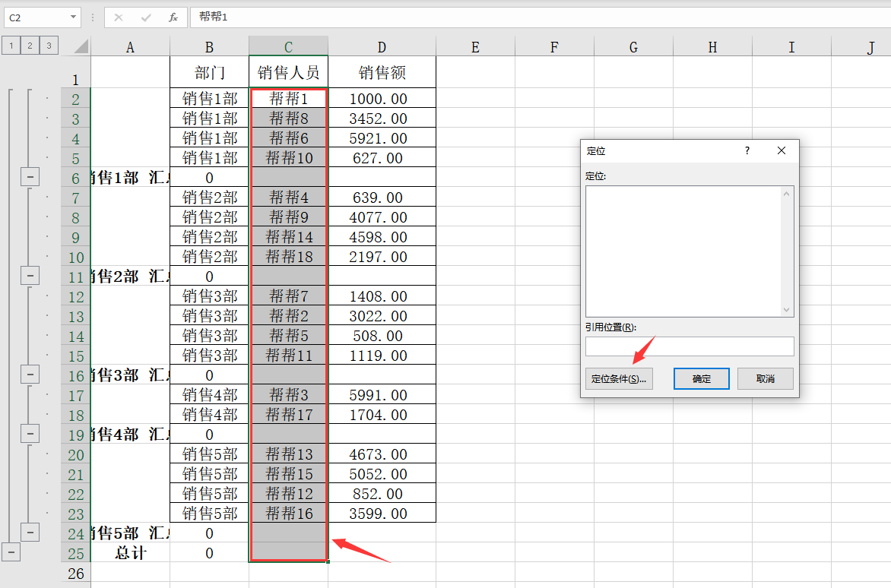Screen dimensions: 891x588
Task: Click the 0 value in row 25
Action: tap(209, 552)
